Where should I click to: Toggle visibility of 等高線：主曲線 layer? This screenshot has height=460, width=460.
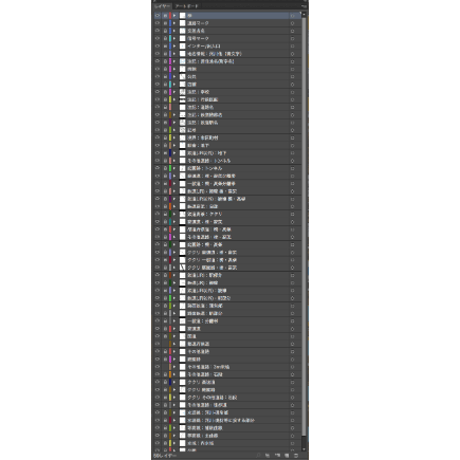tap(157, 436)
